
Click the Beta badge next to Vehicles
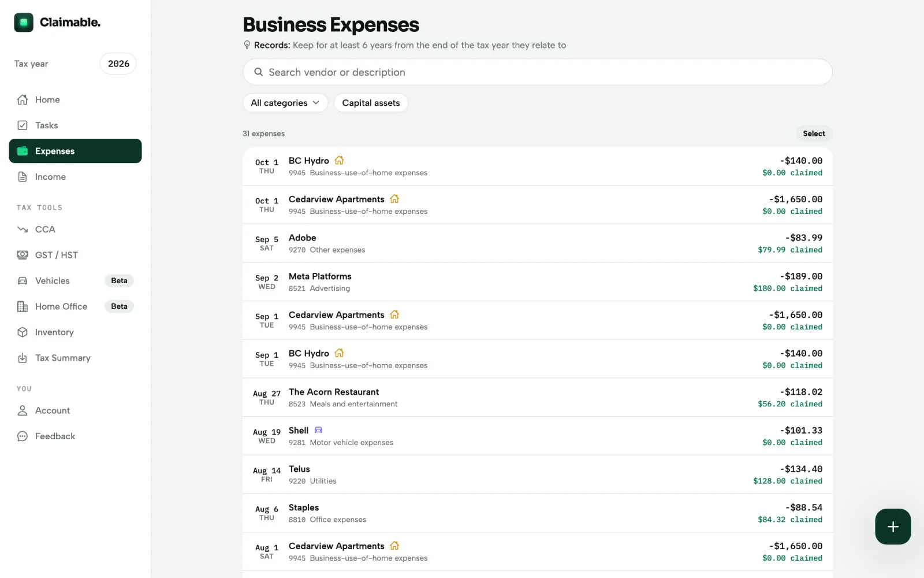pos(119,281)
